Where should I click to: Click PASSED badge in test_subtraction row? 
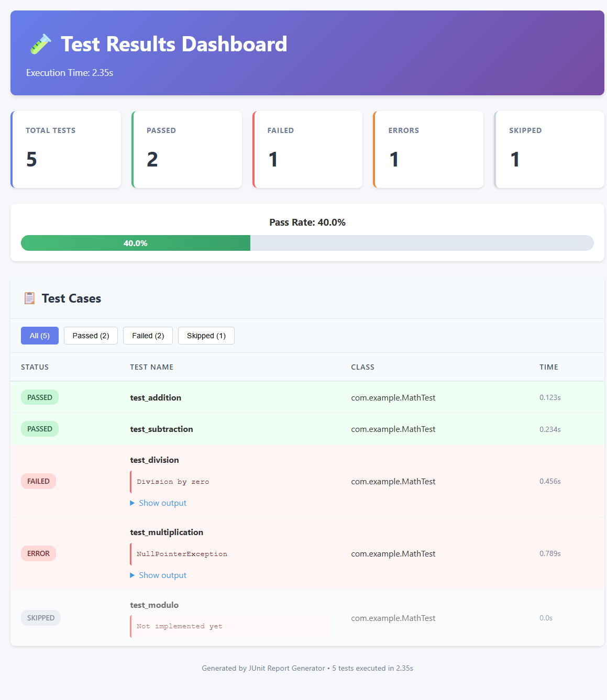click(40, 429)
